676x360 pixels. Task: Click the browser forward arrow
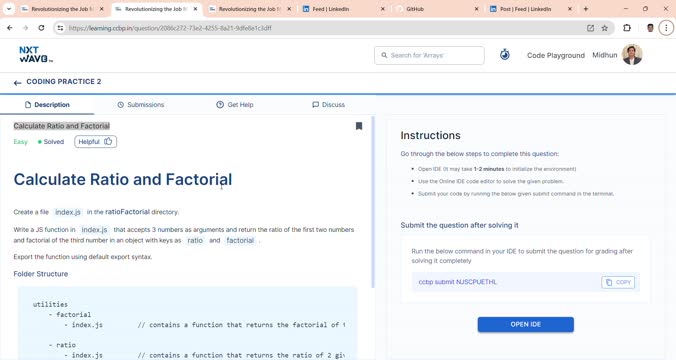[x=25, y=28]
